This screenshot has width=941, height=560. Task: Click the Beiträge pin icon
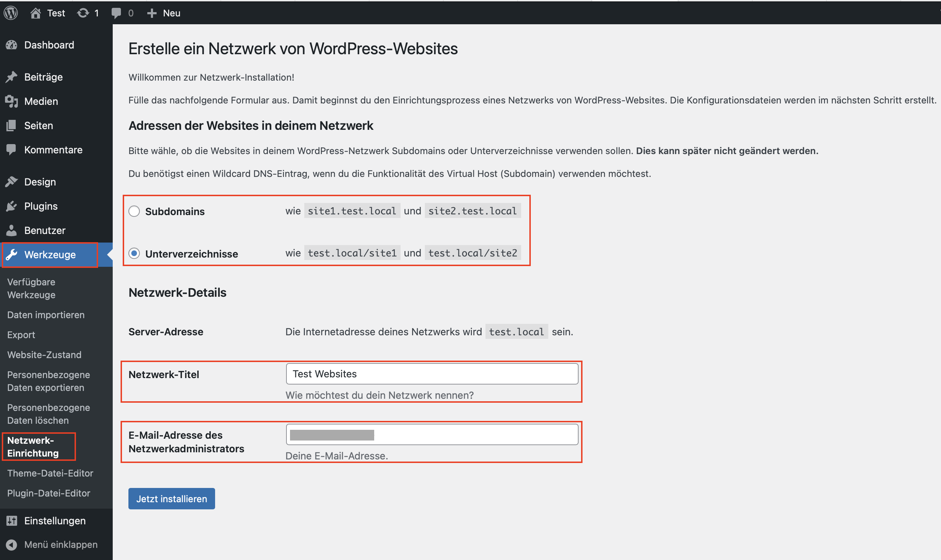tap(12, 77)
